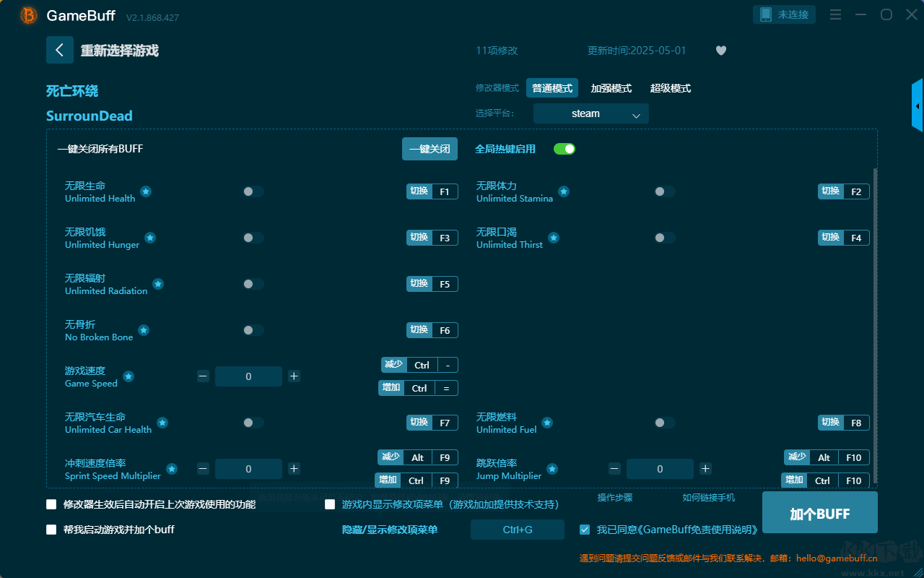The image size is (924, 578).
Task: Click star icon next to Unlimited Health
Action: (146, 191)
